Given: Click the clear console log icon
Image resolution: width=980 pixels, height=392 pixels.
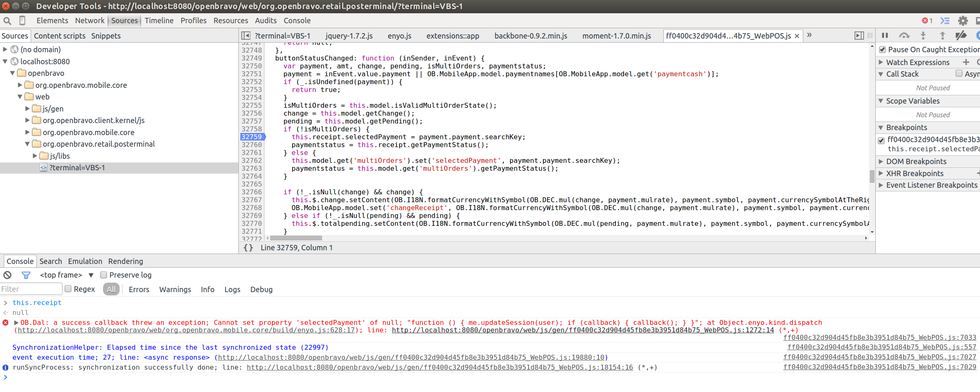Looking at the screenshot, I should [7, 275].
